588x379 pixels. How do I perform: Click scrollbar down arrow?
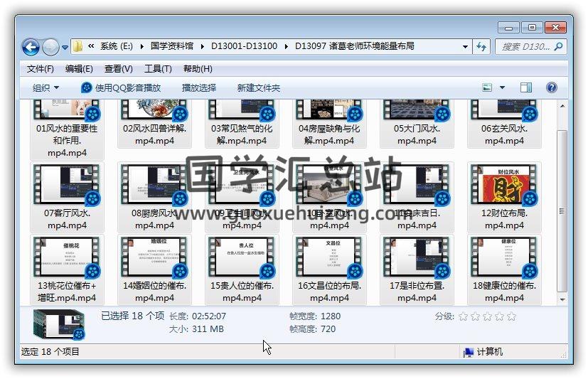[562, 299]
